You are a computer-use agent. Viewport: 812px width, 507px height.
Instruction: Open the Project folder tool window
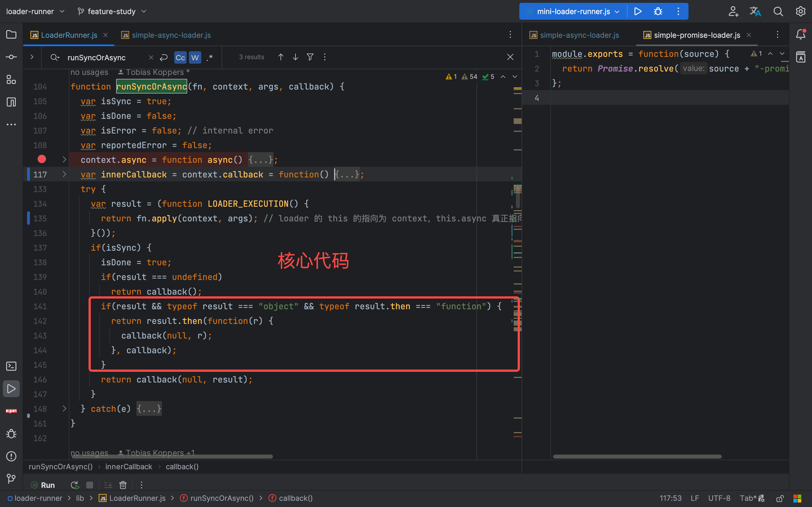click(x=11, y=35)
